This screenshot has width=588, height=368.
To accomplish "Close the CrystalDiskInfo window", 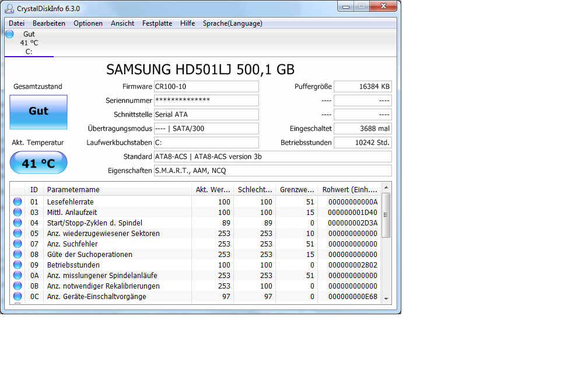I will click(383, 6).
